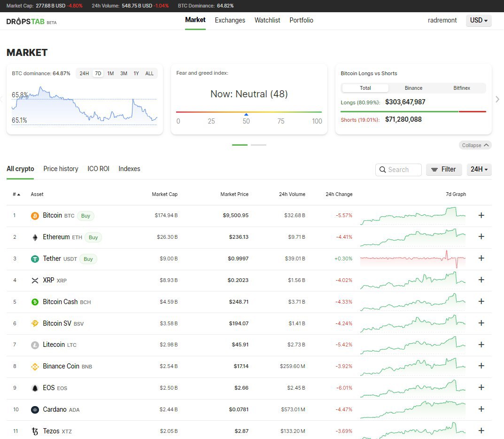Click the DropsTab logo
The image size is (504, 439).
point(31,22)
